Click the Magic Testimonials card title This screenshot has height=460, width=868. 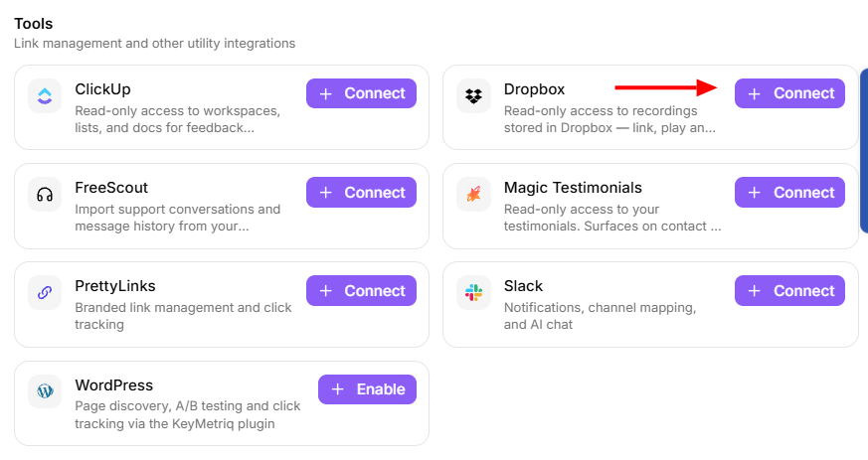[x=573, y=188]
